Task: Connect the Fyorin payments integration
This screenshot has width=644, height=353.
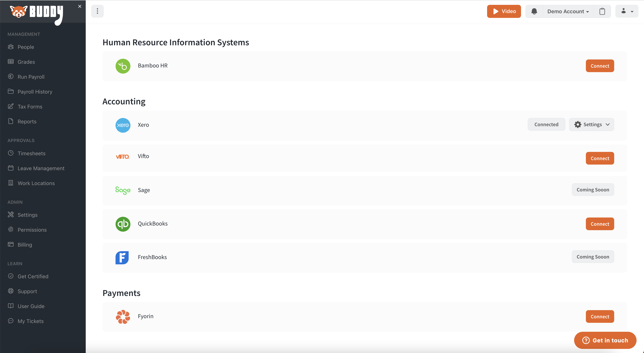Action: (x=600, y=316)
